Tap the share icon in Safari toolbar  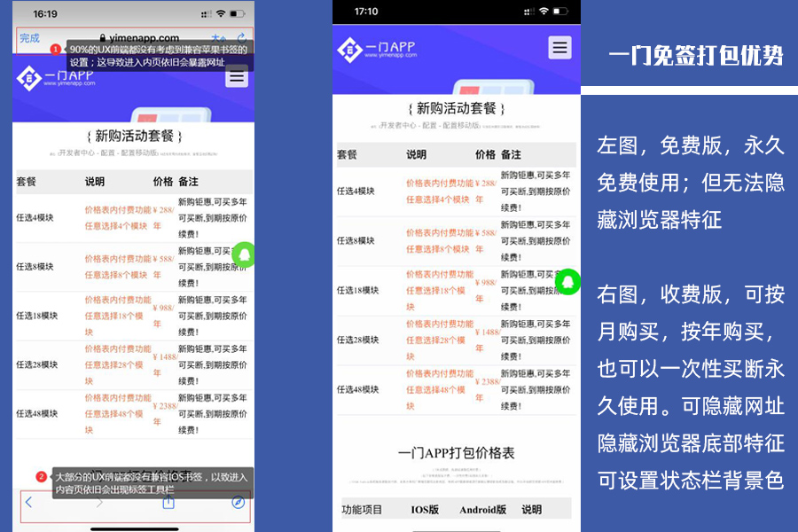pyautogui.click(x=168, y=503)
